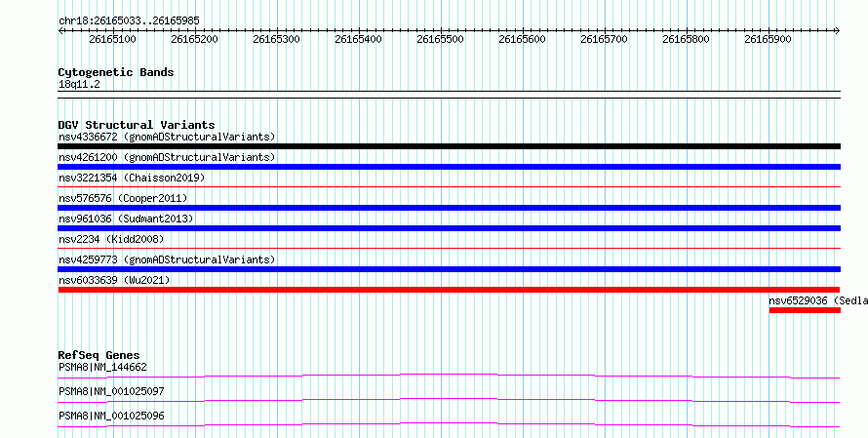Open PSMA8|NM_001025096 transcript label
The image size is (868, 438).
click(111, 416)
